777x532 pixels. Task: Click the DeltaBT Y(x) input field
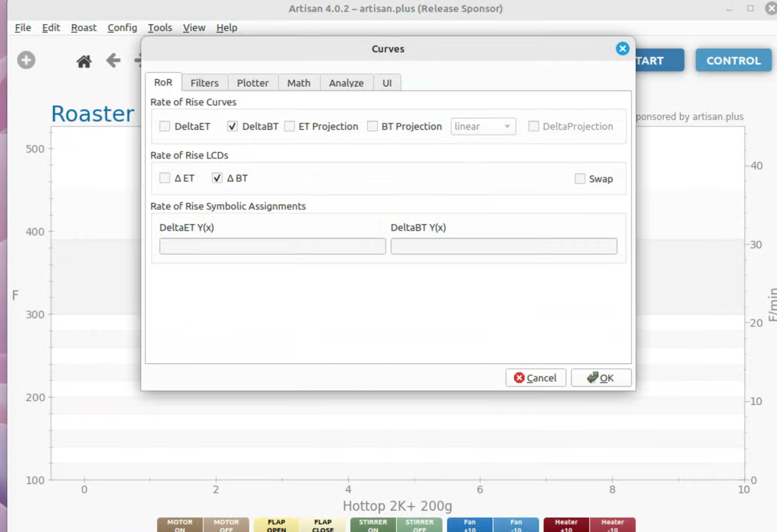point(504,246)
